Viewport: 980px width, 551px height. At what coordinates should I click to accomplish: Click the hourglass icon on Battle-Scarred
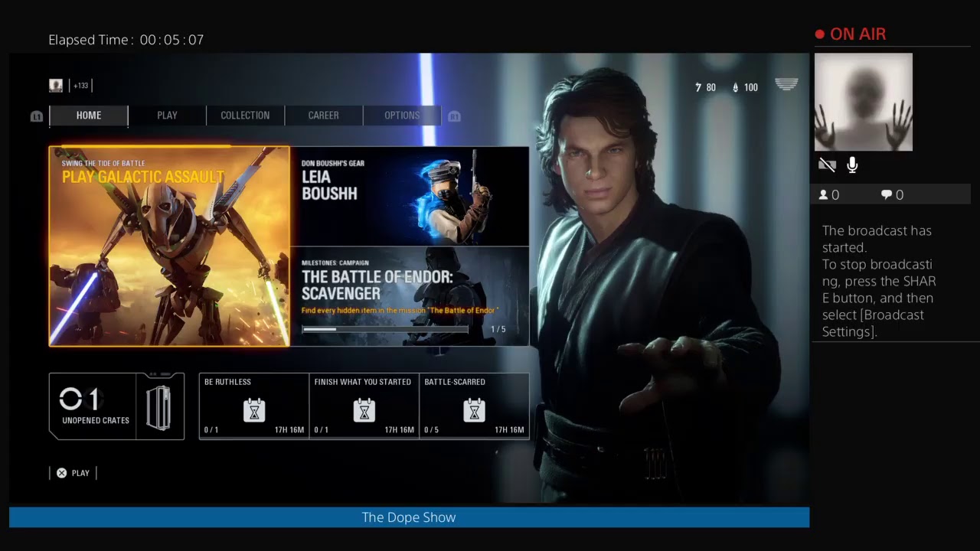coord(475,411)
